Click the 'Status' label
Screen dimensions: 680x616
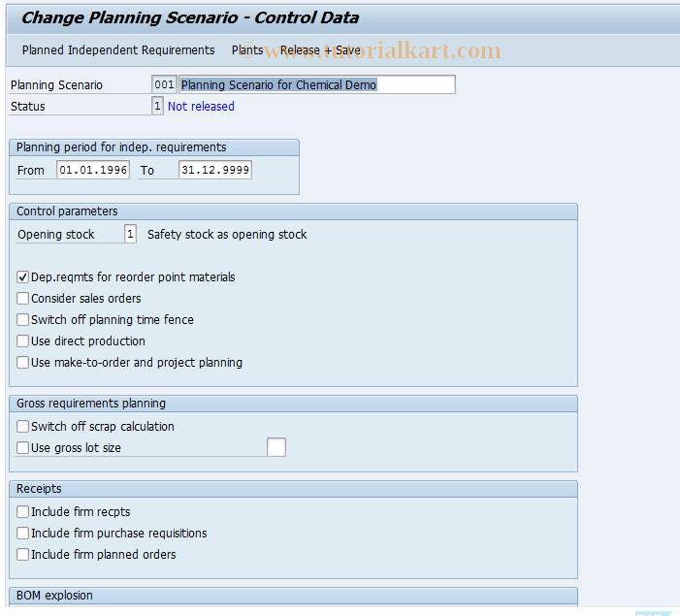coord(28,107)
